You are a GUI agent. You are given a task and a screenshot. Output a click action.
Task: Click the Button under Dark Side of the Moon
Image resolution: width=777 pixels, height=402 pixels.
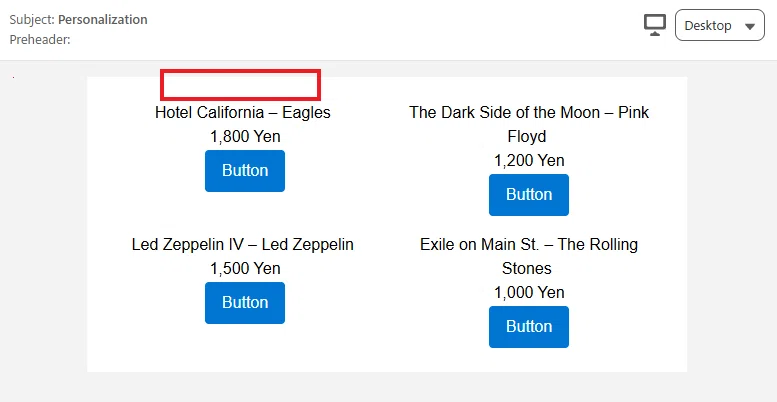click(x=529, y=195)
